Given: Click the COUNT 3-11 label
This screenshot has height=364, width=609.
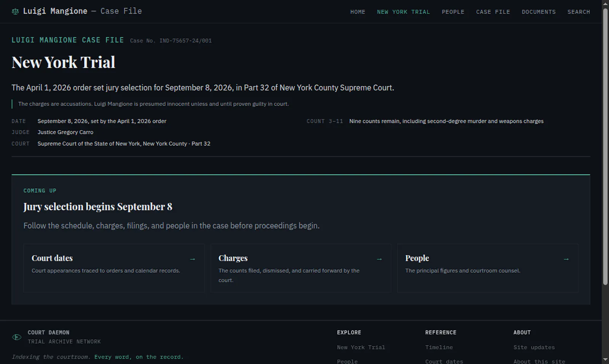Looking at the screenshot, I should [x=325, y=121].
